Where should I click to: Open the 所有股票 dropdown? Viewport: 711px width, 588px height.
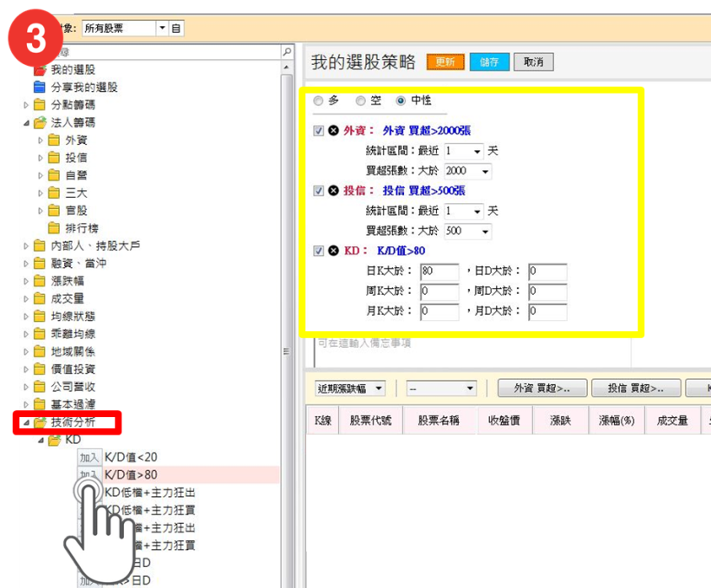tap(161, 28)
